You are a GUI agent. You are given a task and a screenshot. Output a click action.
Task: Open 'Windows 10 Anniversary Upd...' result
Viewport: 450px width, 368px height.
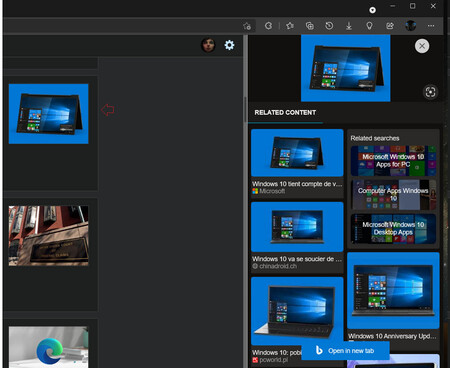coord(392,336)
